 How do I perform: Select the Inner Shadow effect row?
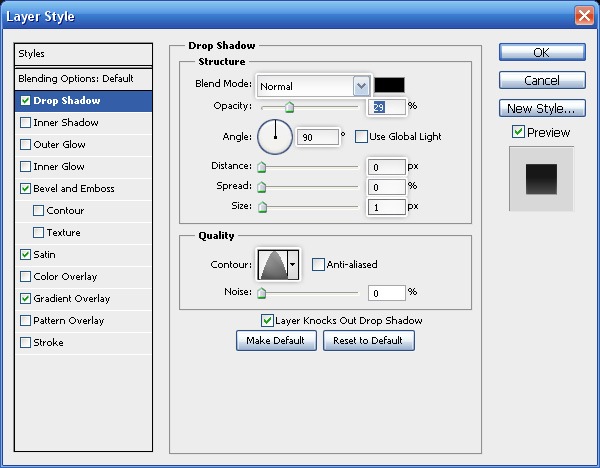[x=83, y=123]
